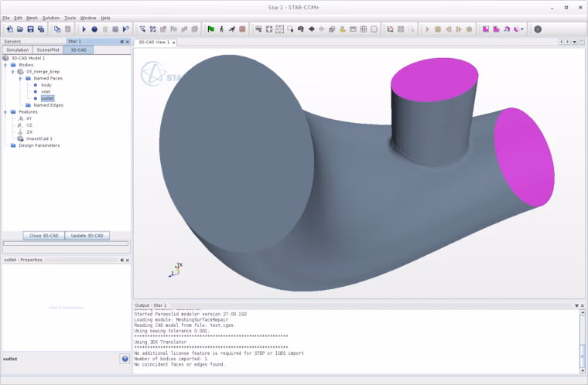
Task: Click the running man Run icon
Action: pyautogui.click(x=232, y=29)
